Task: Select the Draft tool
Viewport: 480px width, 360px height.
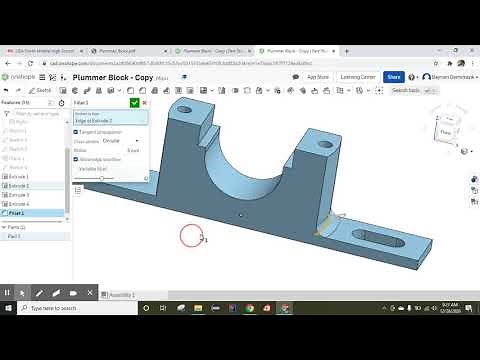Action: [154, 90]
